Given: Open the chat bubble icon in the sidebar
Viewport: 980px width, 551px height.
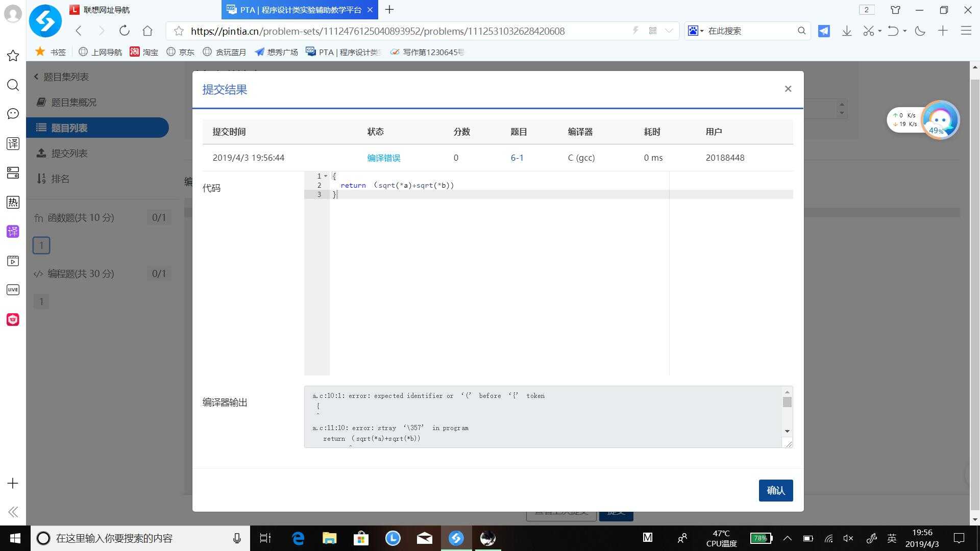Looking at the screenshot, I should (13, 114).
